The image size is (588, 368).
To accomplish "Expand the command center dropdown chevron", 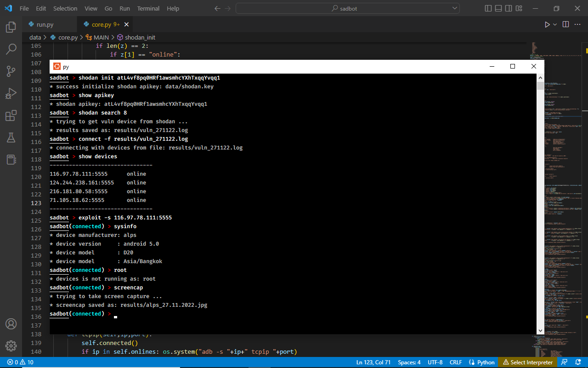I will pyautogui.click(x=455, y=8).
